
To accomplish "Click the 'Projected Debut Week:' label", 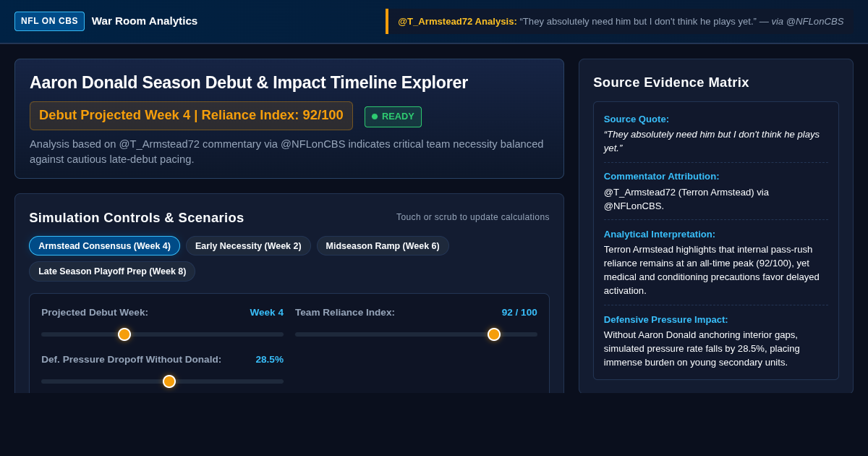I will [x=95, y=313].
